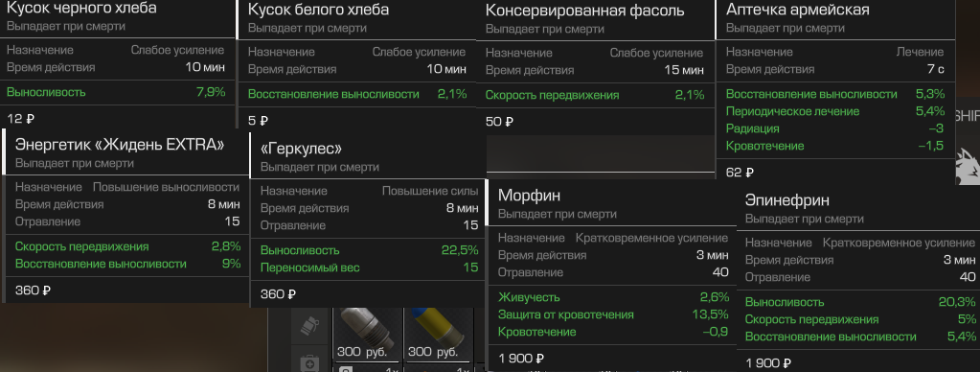The image size is (980, 372).
Task: Select the «Кусок белого хлеба» tooltip title
Action: click(318, 10)
